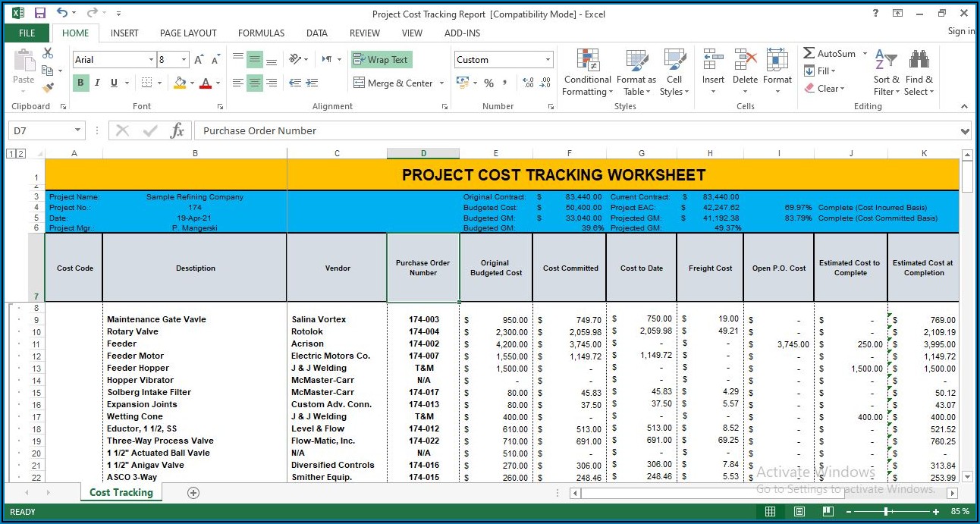Click the Format as Table icon
Image resolution: width=980 pixels, height=524 pixels.
click(x=636, y=74)
